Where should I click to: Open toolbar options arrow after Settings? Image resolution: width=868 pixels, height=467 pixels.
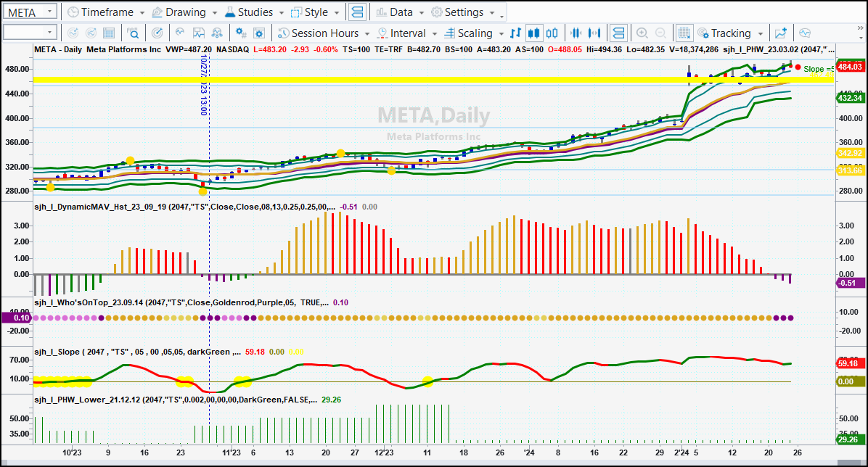(501, 17)
